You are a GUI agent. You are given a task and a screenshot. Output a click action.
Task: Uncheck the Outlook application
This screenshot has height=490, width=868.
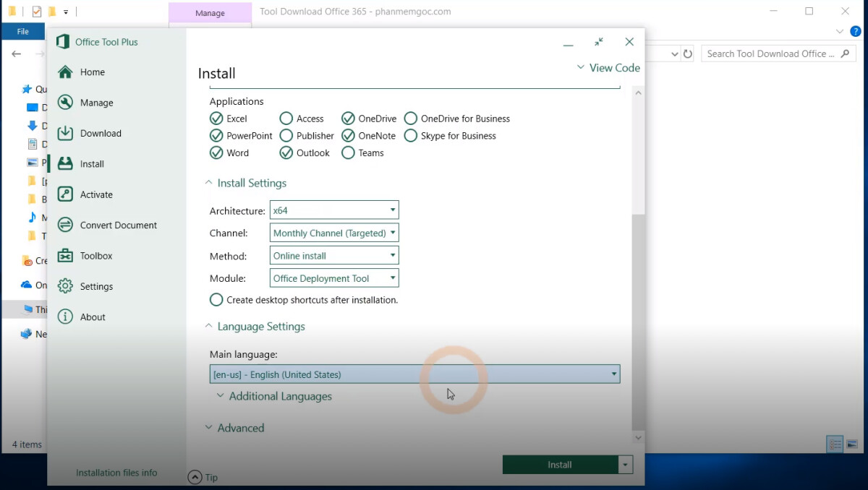(x=286, y=152)
